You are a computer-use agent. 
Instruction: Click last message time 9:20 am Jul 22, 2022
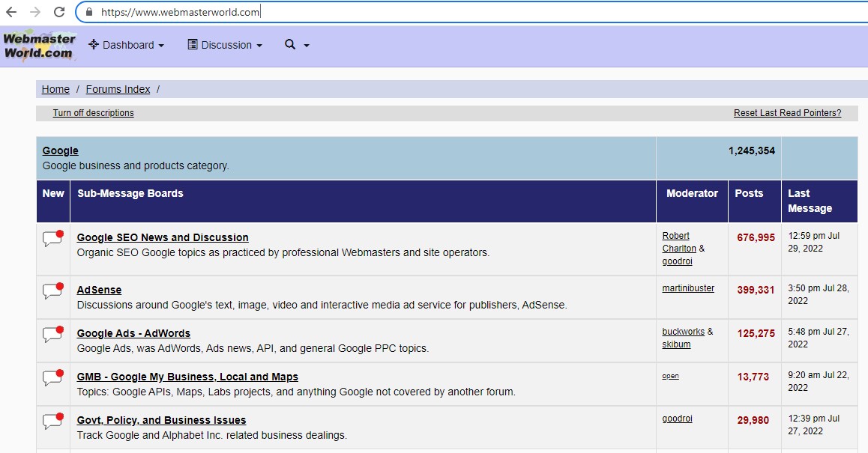coord(819,381)
